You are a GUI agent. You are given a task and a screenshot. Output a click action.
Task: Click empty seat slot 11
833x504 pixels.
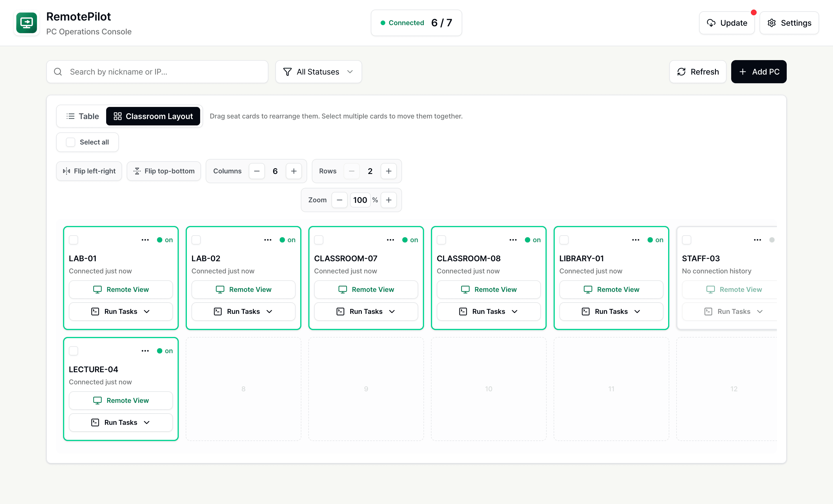coord(611,389)
